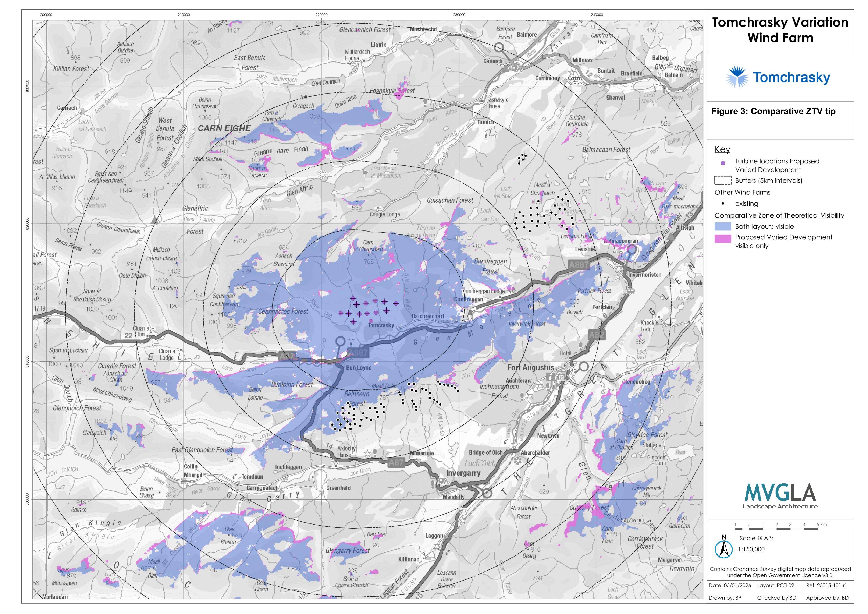Click the A87 road label near Invergarry
The height and width of the screenshot is (614, 868).
pos(396,462)
